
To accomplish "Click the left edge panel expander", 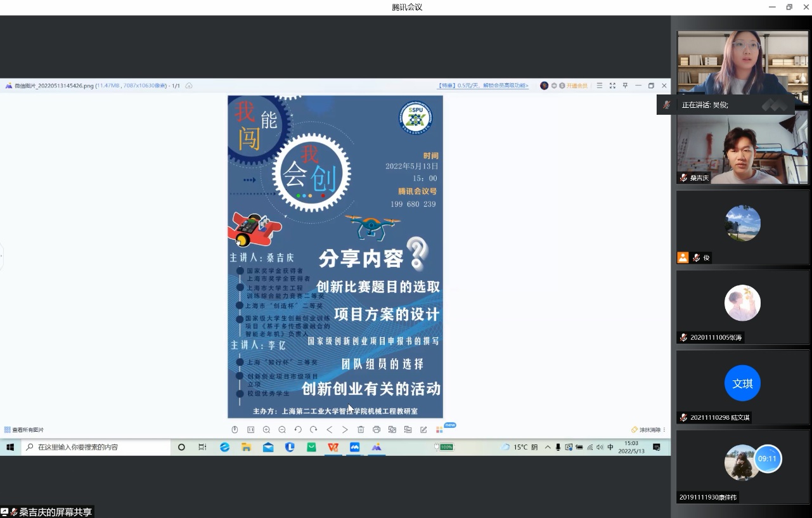I will [1, 256].
